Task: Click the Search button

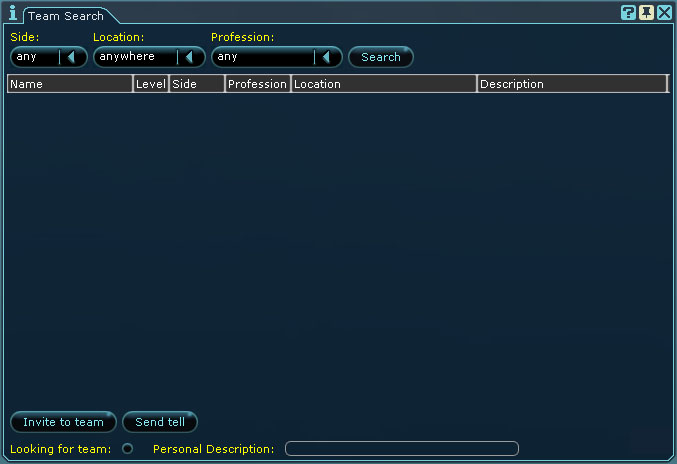Action: pyautogui.click(x=381, y=57)
